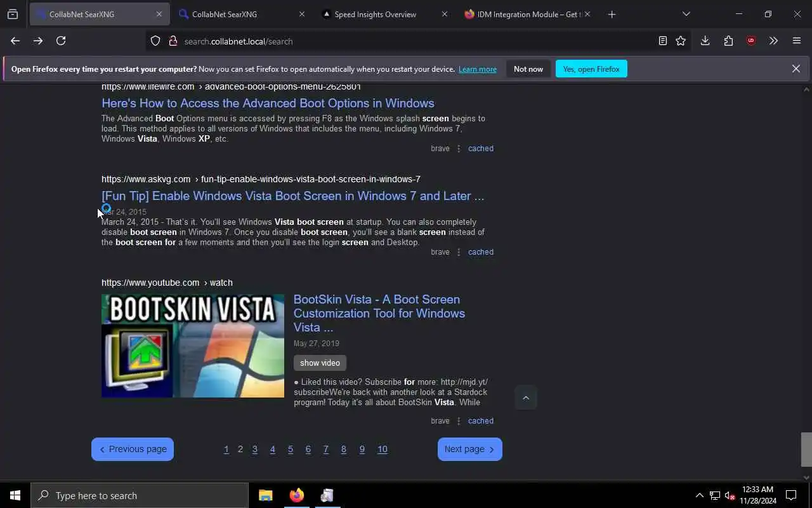Reload the current page

(61, 41)
